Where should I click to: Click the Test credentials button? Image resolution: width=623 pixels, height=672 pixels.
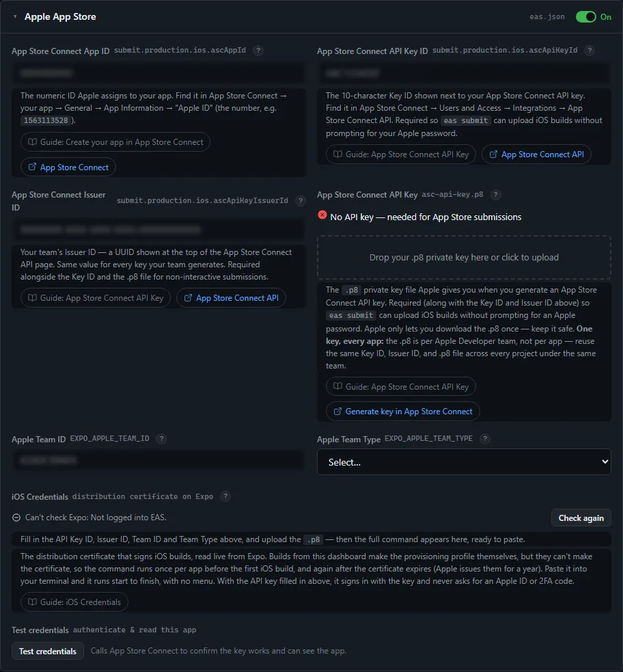[48, 651]
